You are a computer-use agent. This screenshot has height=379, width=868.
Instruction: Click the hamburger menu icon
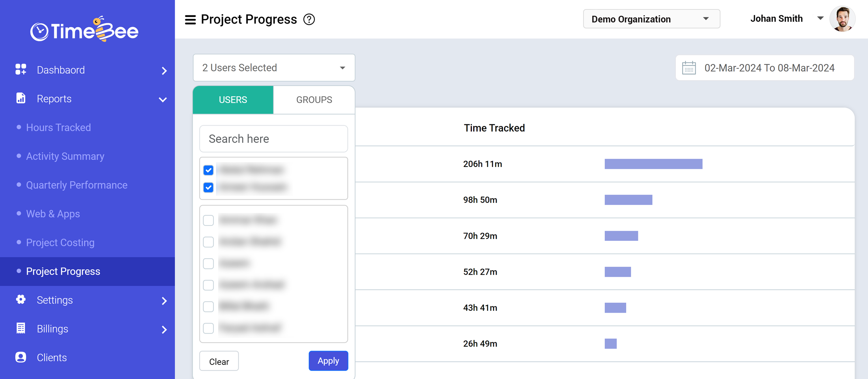coord(190,19)
